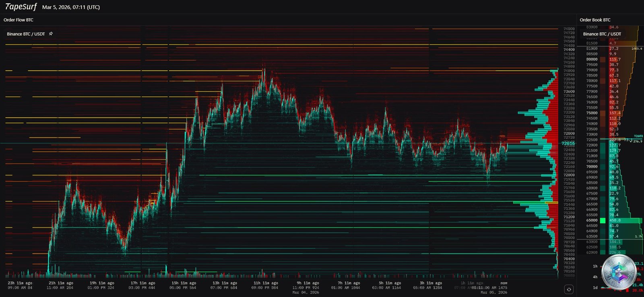Click the 15h 11m ago time axis label
Screen dimensions: 644x297
coord(184,283)
